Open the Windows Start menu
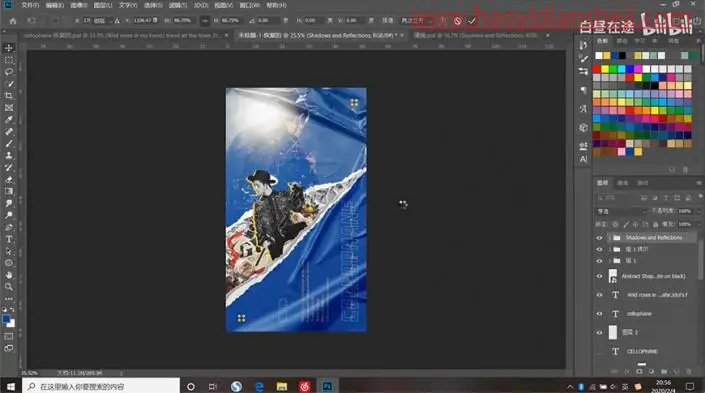The image size is (705, 393). click(x=11, y=386)
